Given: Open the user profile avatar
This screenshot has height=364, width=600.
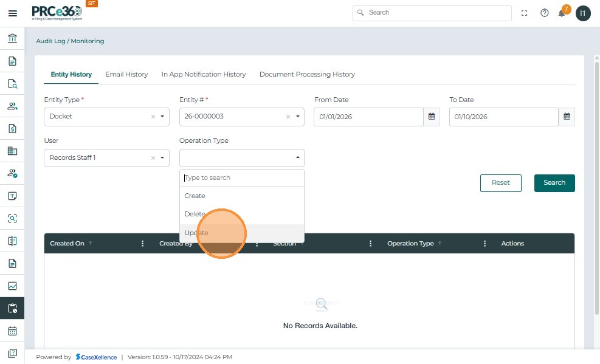Looking at the screenshot, I should [583, 13].
